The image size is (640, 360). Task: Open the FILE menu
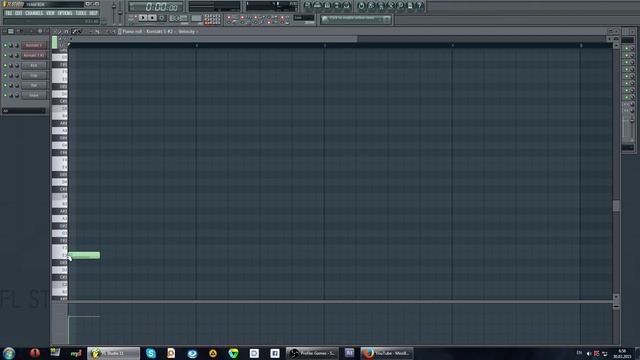coord(9,13)
